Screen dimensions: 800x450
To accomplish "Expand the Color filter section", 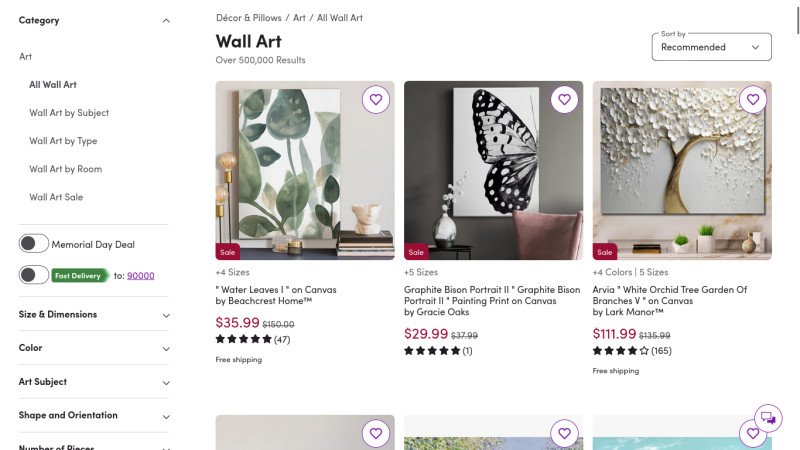I will [x=94, y=348].
